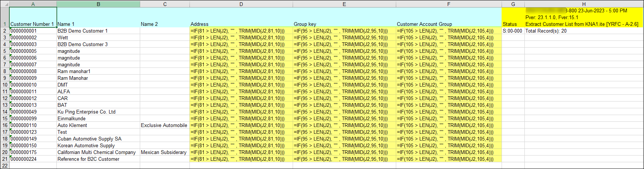Click the Customer Account Group header cell
This screenshot has height=169, width=644.
click(449, 17)
